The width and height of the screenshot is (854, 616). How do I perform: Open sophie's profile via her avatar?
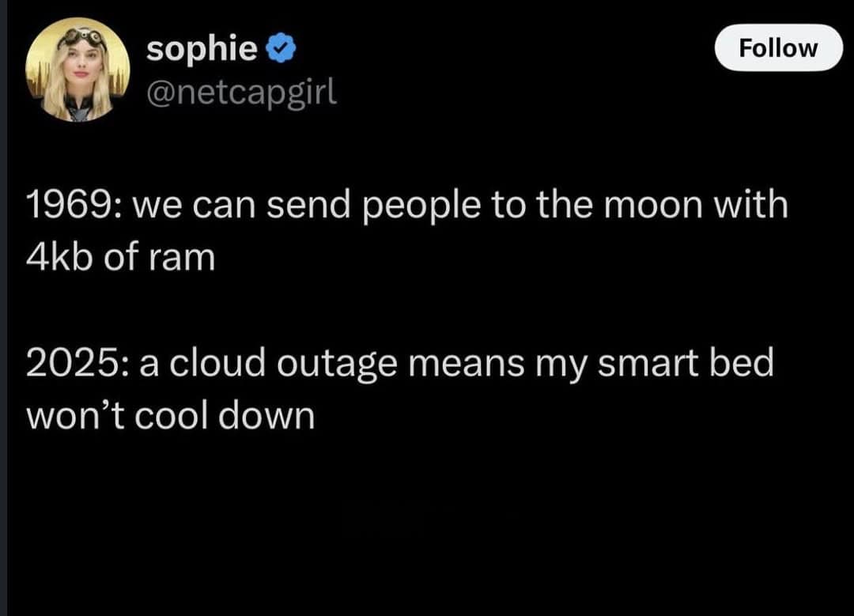point(77,69)
